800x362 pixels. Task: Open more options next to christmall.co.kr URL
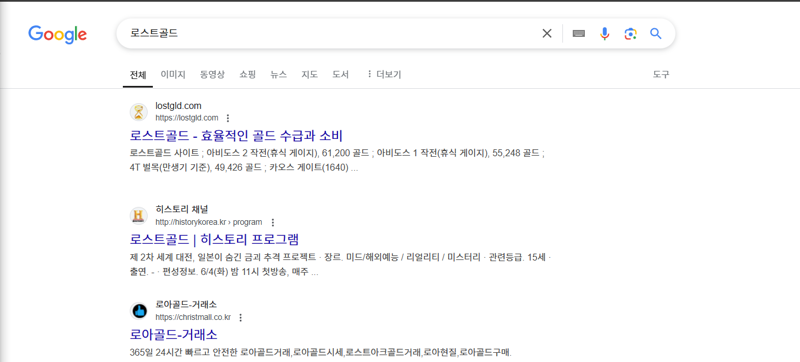[x=241, y=317]
